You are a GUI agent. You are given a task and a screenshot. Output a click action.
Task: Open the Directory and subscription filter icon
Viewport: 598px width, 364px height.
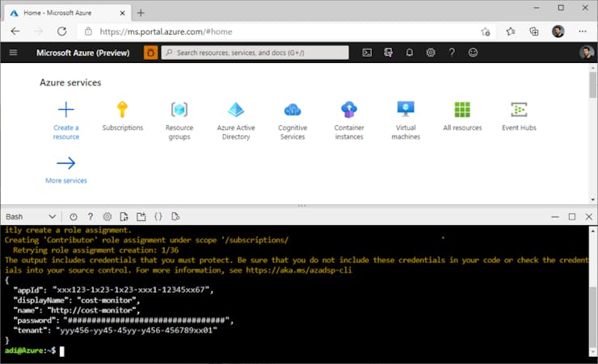[x=388, y=52]
